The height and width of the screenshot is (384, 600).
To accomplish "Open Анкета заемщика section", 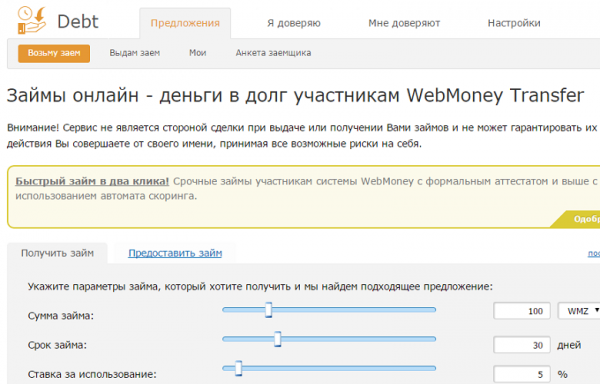I will tap(273, 53).
